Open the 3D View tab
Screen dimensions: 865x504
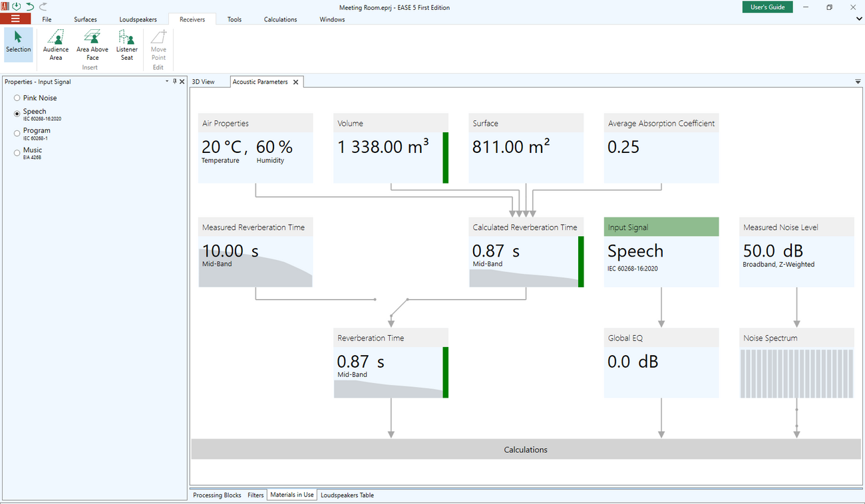click(204, 82)
